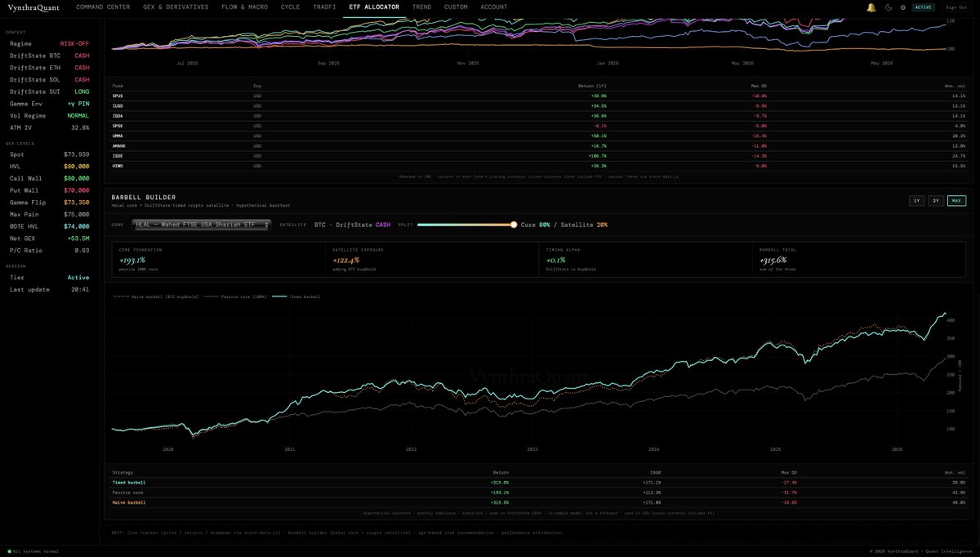Click the Satellite Exposure +122.4% card
Image resolution: width=980 pixels, height=557 pixels.
[432, 259]
